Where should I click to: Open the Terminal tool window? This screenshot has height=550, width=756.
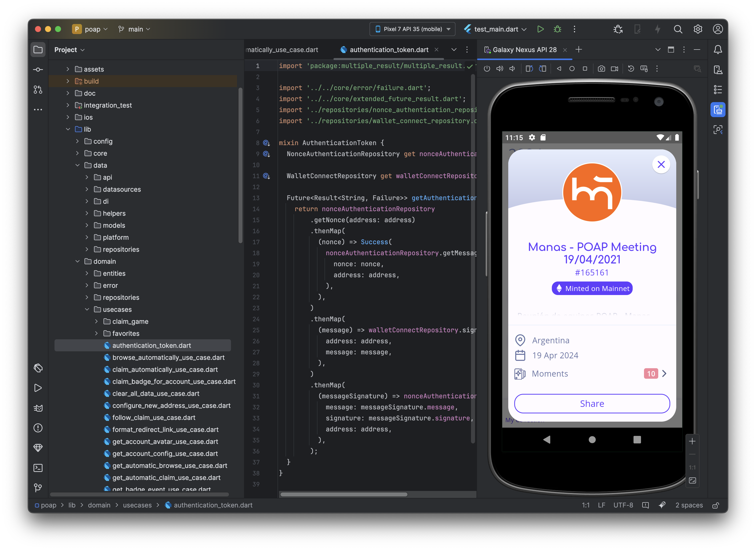coord(38,468)
